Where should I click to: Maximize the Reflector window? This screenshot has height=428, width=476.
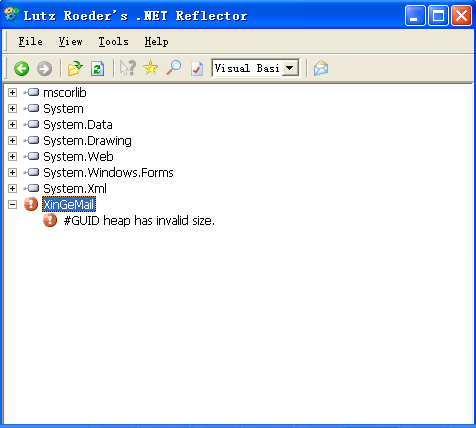click(x=438, y=15)
